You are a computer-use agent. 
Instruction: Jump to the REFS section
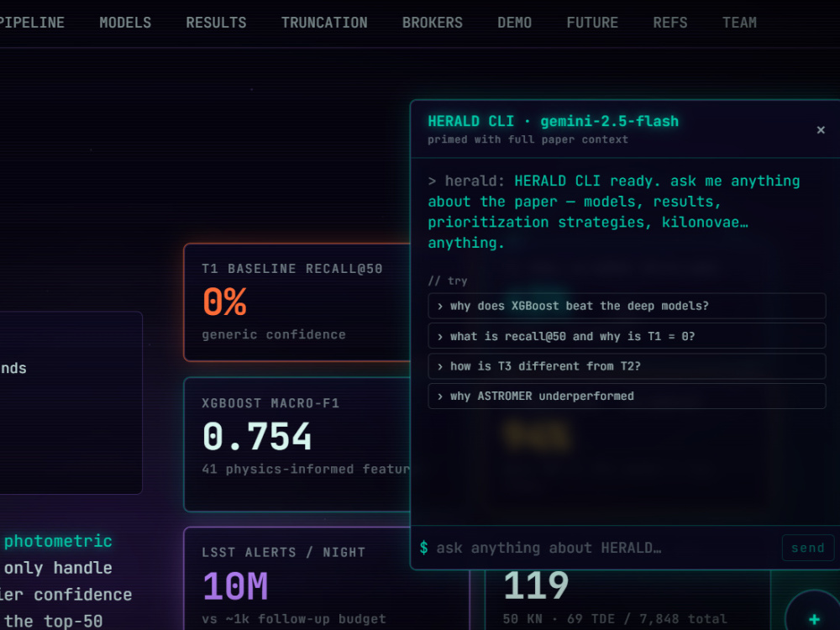coord(670,23)
